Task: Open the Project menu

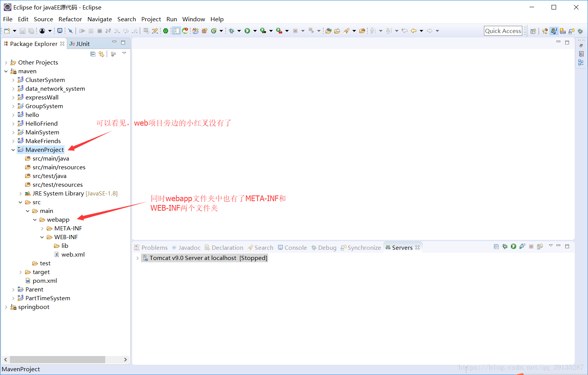Action: pyautogui.click(x=151, y=19)
